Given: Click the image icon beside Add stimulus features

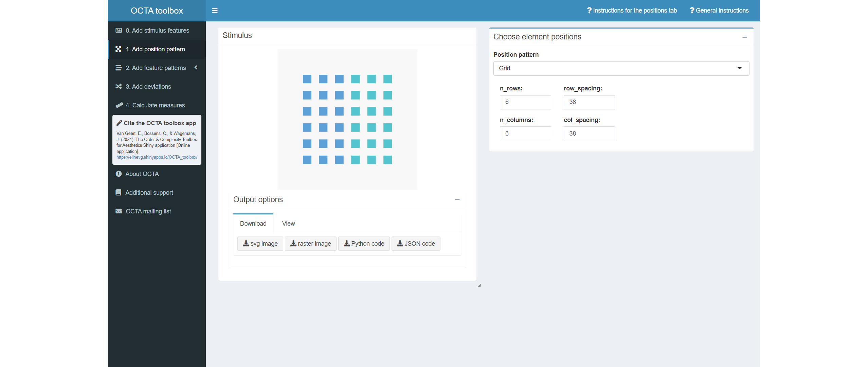Looking at the screenshot, I should point(119,31).
